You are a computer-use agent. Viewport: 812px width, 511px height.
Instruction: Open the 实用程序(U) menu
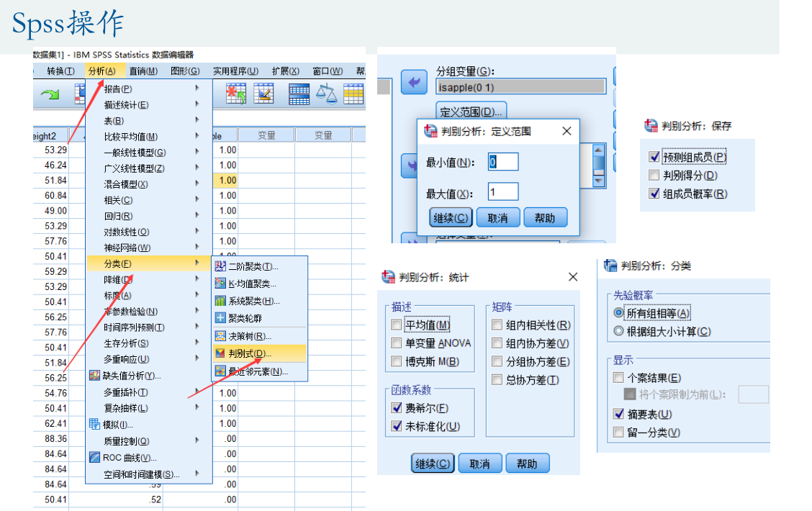235,71
